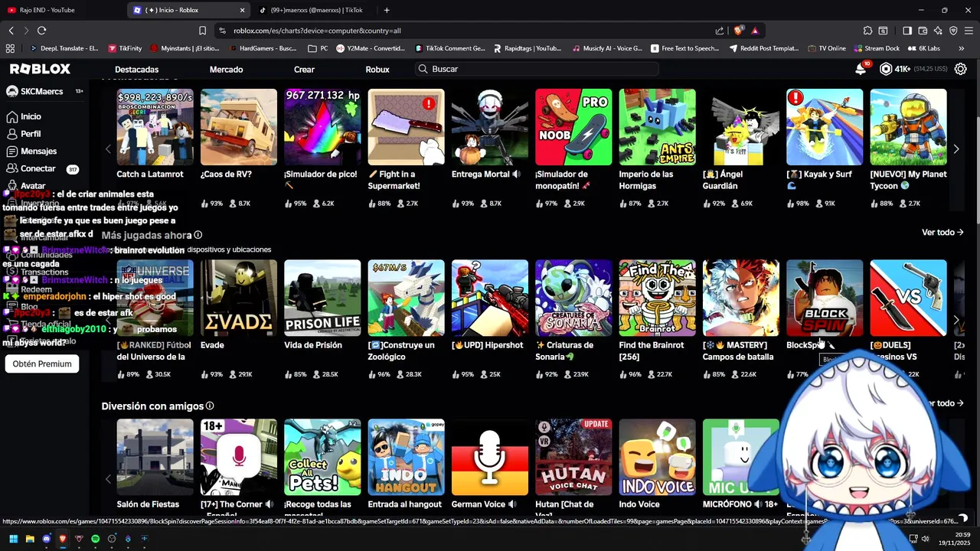The width and height of the screenshot is (980, 551).
Task: Bookmark this page icon
Action: (202, 31)
